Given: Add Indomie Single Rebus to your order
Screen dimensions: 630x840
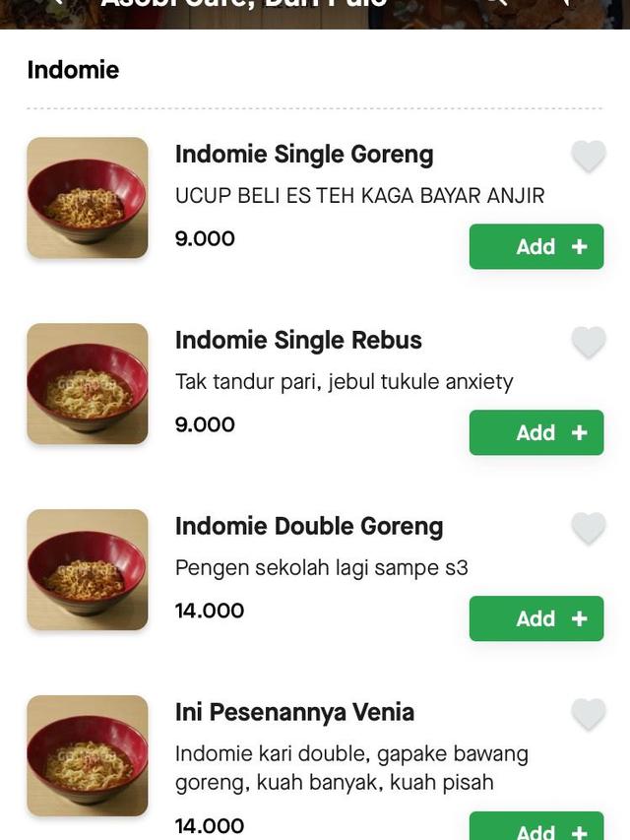Looking at the screenshot, I should click(x=536, y=432).
